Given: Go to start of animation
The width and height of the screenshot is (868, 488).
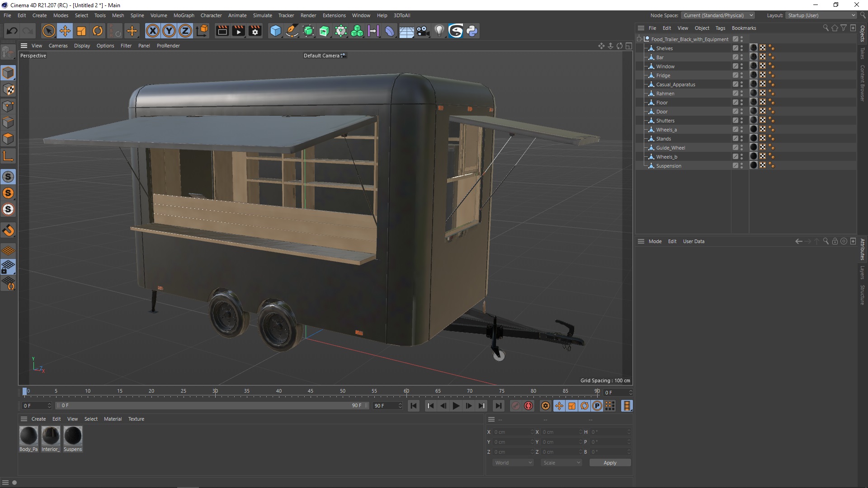Looking at the screenshot, I should click(x=414, y=406).
